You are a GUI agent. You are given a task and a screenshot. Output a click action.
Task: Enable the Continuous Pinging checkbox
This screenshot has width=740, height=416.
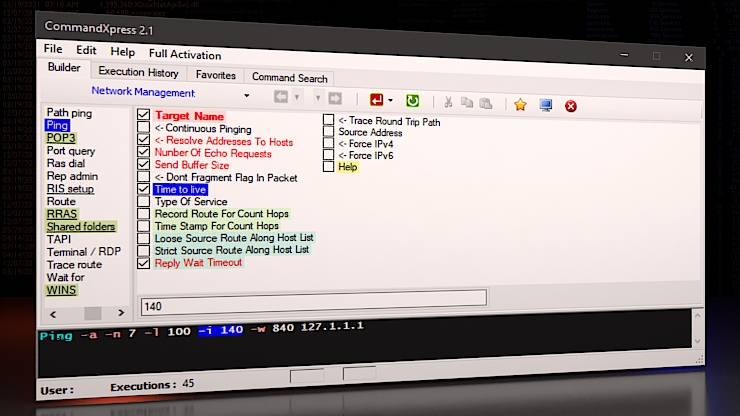(144, 129)
